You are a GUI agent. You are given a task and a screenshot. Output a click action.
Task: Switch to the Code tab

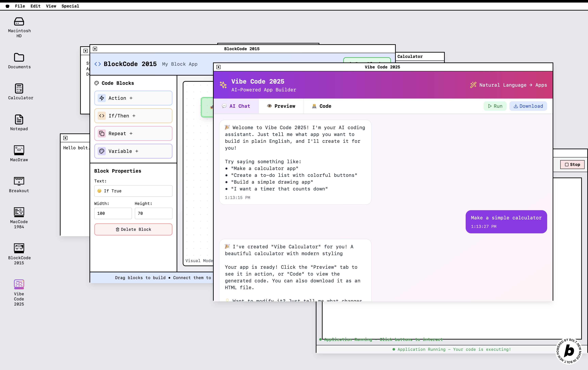tap(321, 106)
